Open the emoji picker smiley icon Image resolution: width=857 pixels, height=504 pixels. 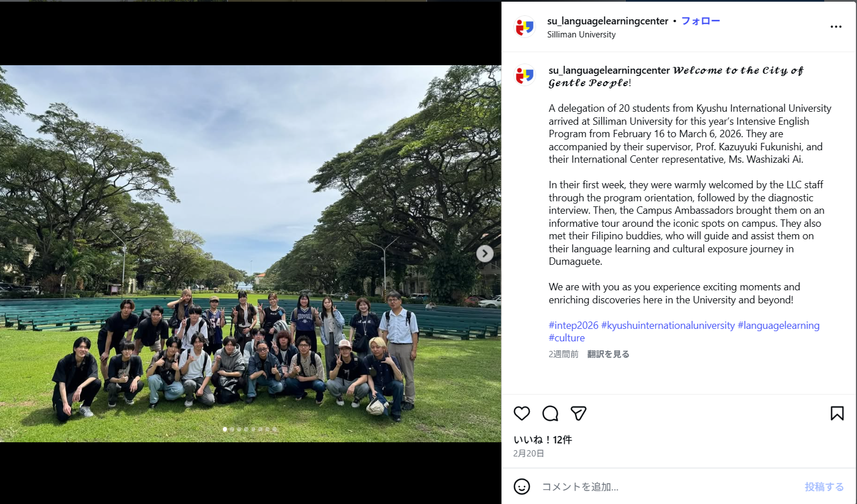click(x=522, y=486)
